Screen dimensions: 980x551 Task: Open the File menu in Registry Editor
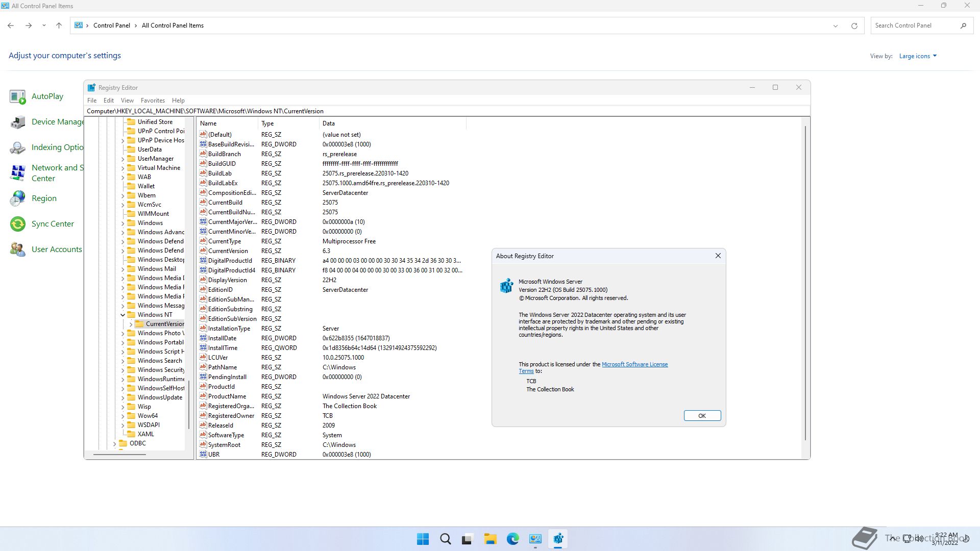coord(92,101)
